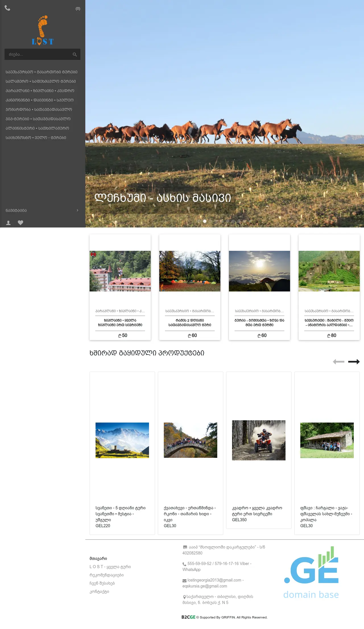Open the user account icon
The height and width of the screenshot is (629, 364).
(9, 223)
